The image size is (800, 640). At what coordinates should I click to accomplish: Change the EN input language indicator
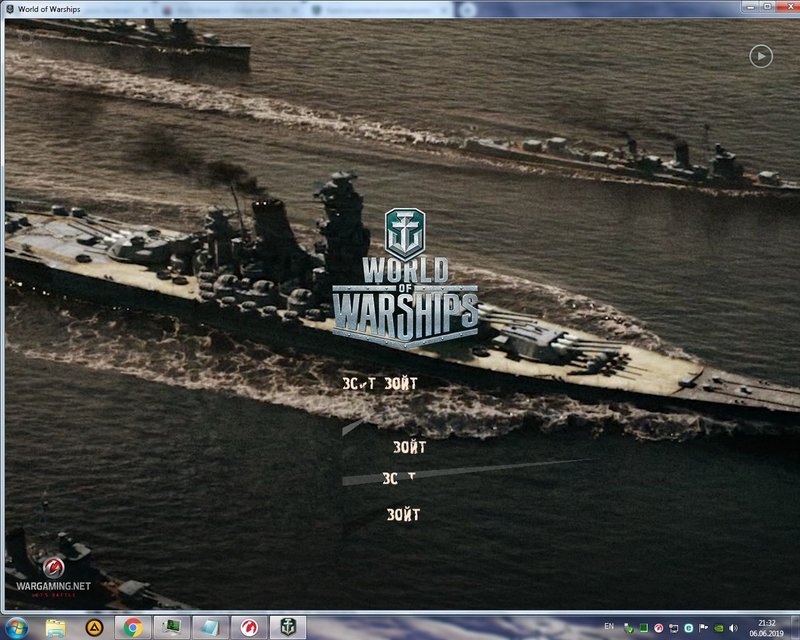pyautogui.click(x=609, y=626)
